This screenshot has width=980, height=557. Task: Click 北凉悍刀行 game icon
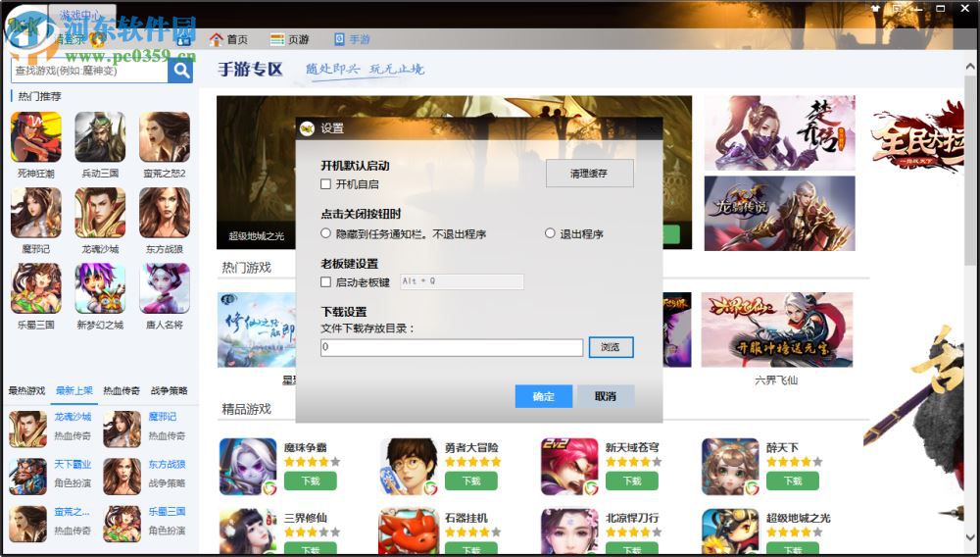(x=569, y=532)
